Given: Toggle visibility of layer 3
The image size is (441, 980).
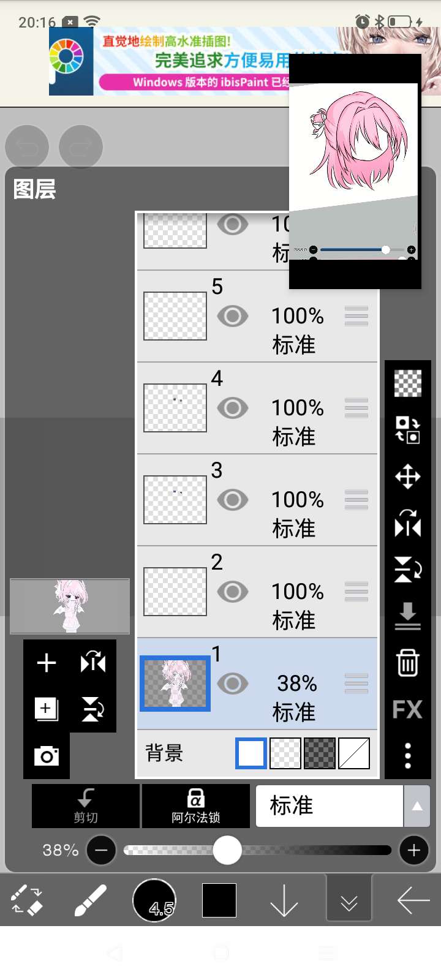Looking at the screenshot, I should pos(233,500).
